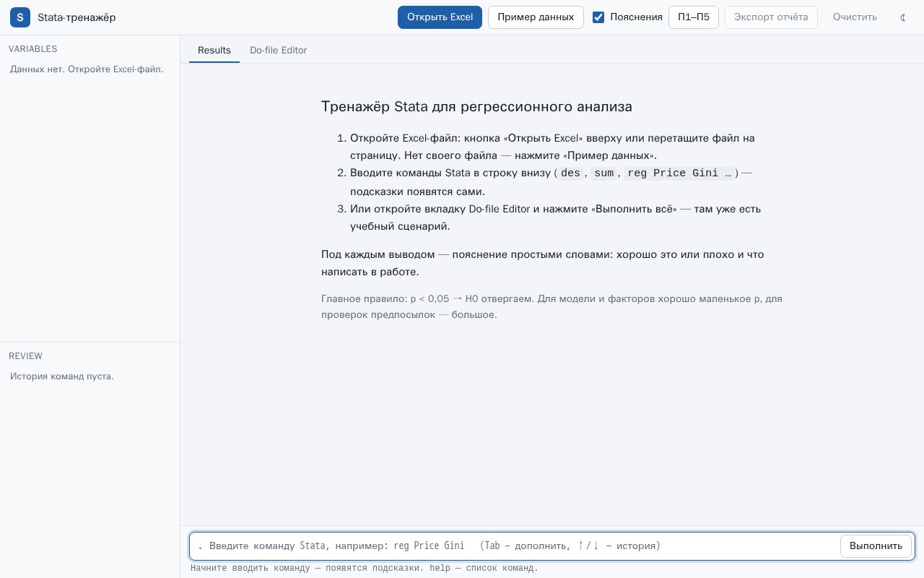Click the blue S app logo
Image resolution: width=924 pixels, height=578 pixels.
20,17
